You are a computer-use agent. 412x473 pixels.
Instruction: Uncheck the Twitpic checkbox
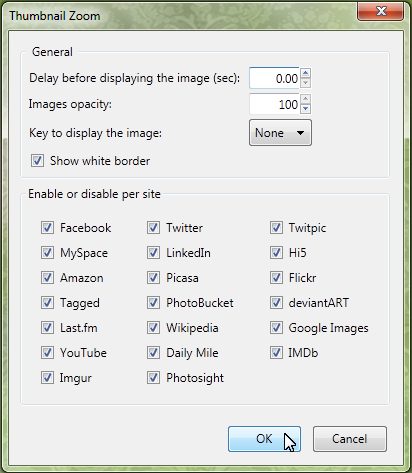tap(276, 228)
